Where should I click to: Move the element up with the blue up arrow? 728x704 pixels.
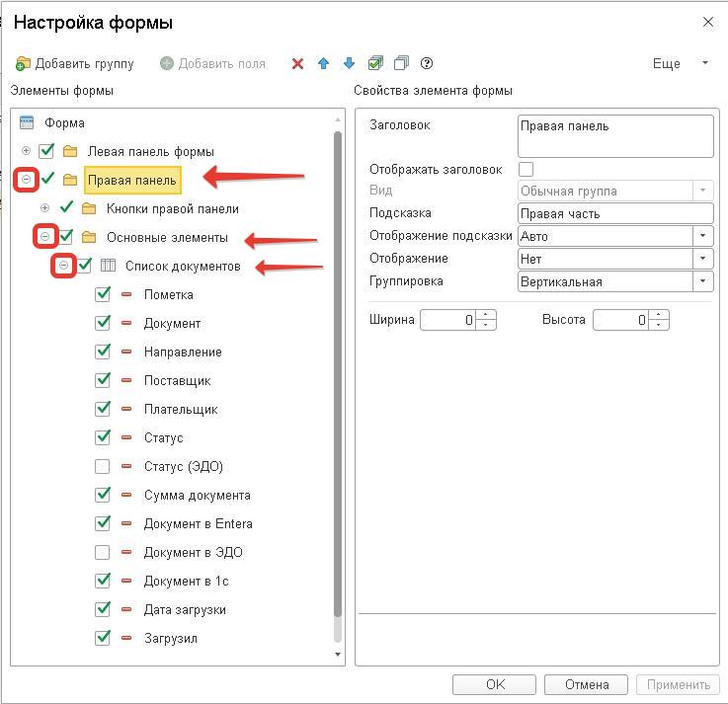coord(324,63)
